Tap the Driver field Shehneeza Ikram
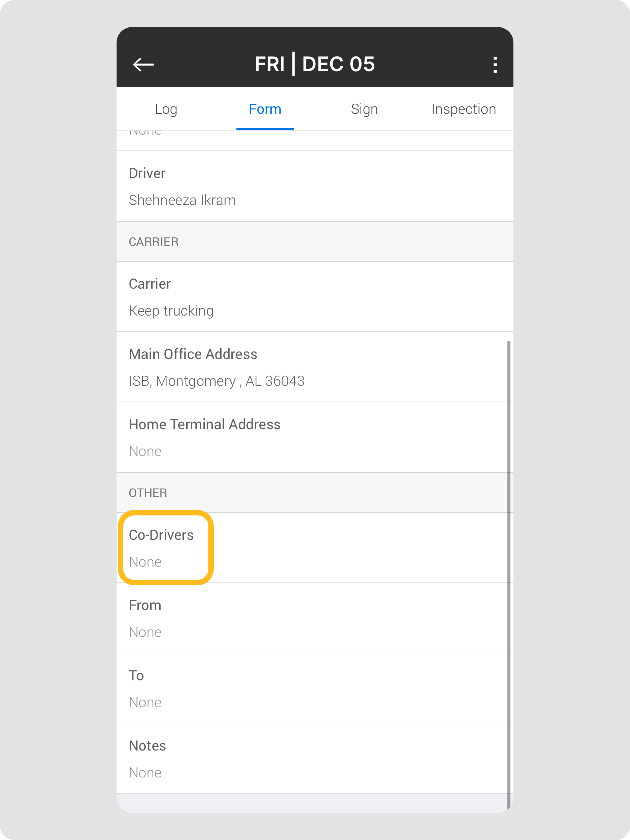The height and width of the screenshot is (840, 630). point(182,200)
